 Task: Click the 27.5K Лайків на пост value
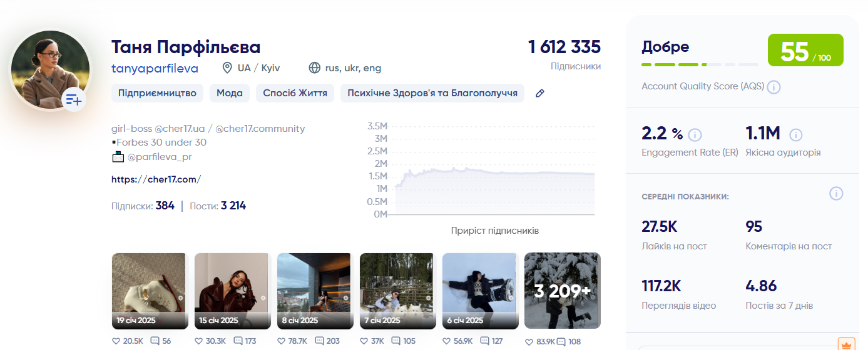tap(660, 226)
